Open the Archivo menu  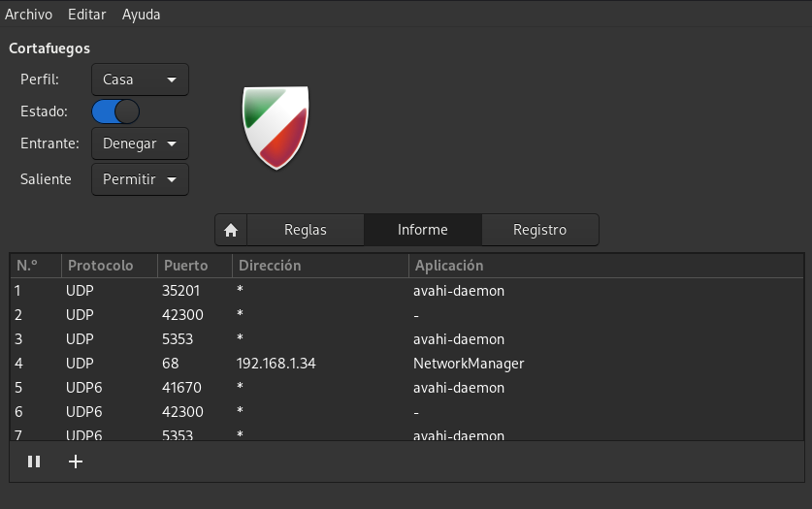click(28, 15)
